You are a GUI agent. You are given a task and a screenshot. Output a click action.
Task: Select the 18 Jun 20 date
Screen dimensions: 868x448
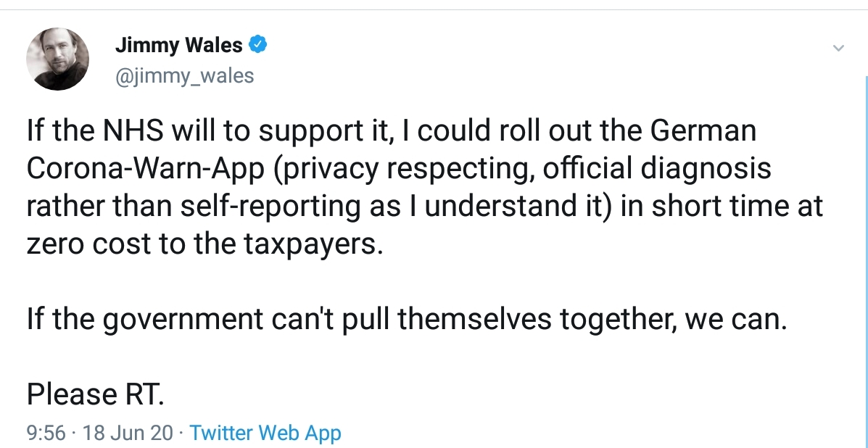(128, 433)
